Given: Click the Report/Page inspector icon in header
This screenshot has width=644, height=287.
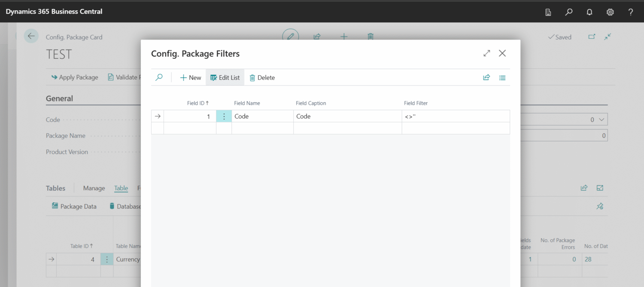Looking at the screenshot, I should pyautogui.click(x=548, y=12).
